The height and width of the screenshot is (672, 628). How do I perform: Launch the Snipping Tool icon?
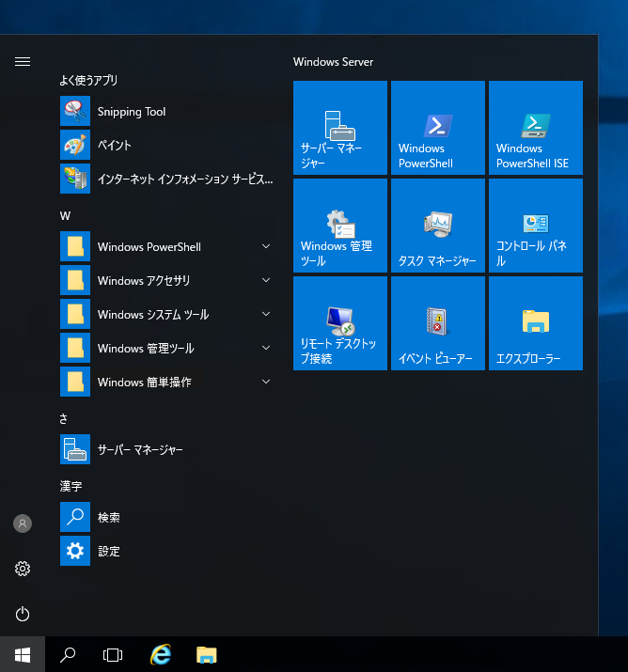tap(75, 111)
